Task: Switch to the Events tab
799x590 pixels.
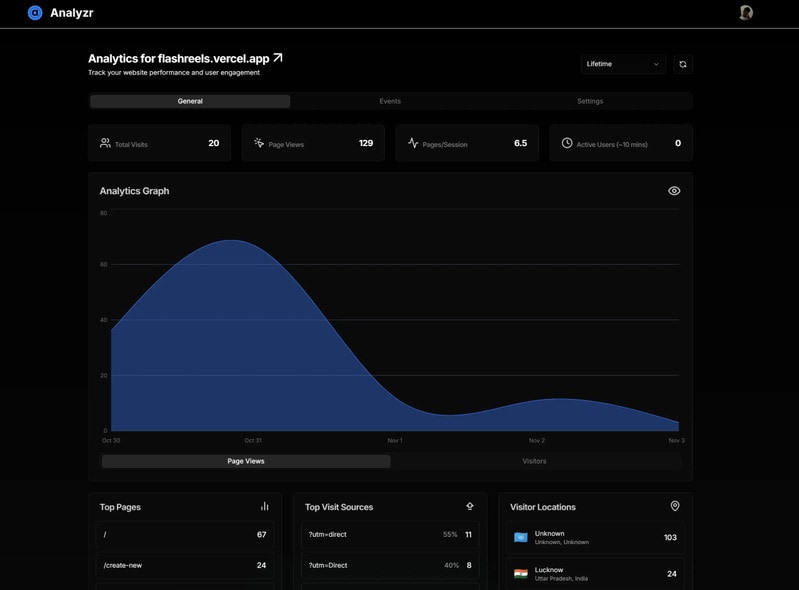Action: tap(390, 101)
